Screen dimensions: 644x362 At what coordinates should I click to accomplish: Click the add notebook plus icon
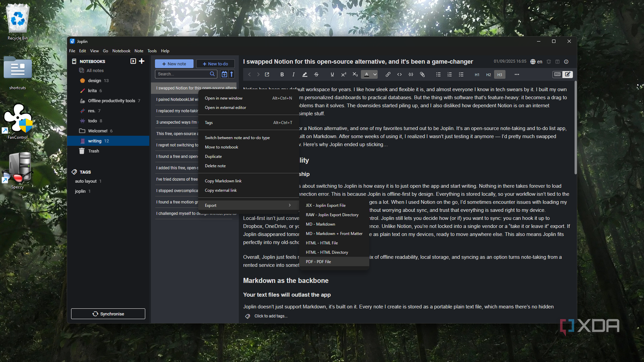[x=142, y=61]
